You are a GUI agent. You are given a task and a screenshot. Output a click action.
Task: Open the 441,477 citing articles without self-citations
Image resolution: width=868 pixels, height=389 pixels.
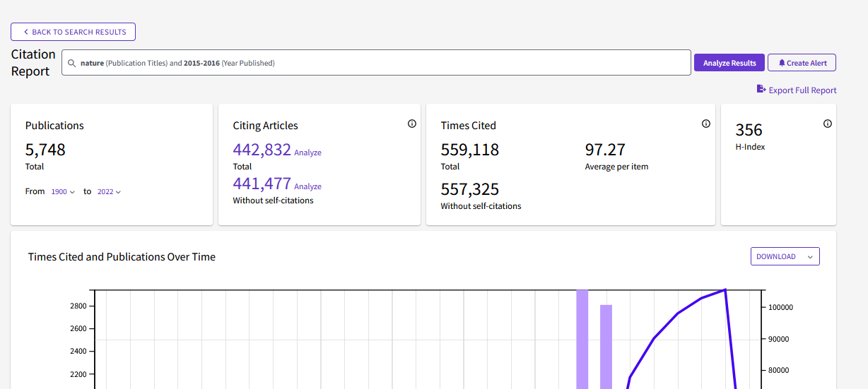click(x=262, y=184)
